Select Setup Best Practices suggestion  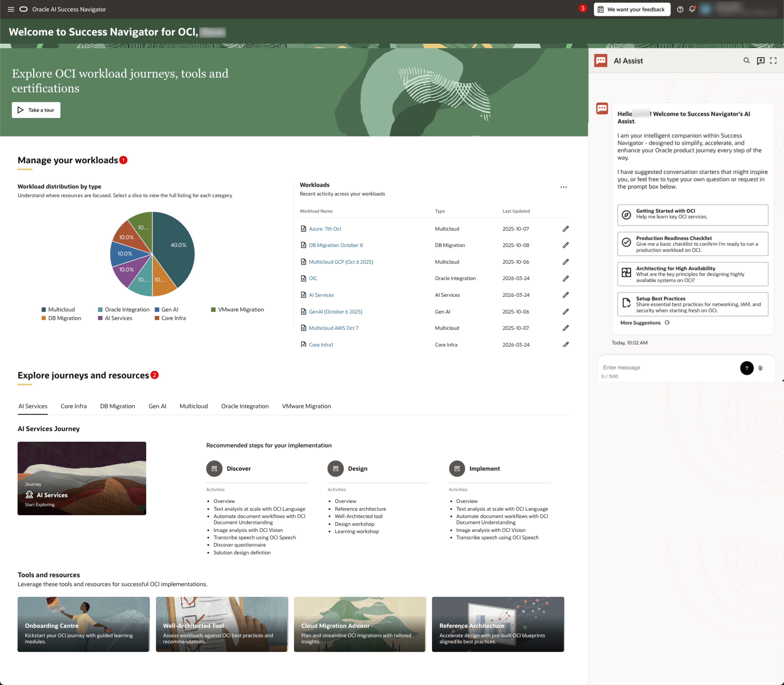click(692, 304)
